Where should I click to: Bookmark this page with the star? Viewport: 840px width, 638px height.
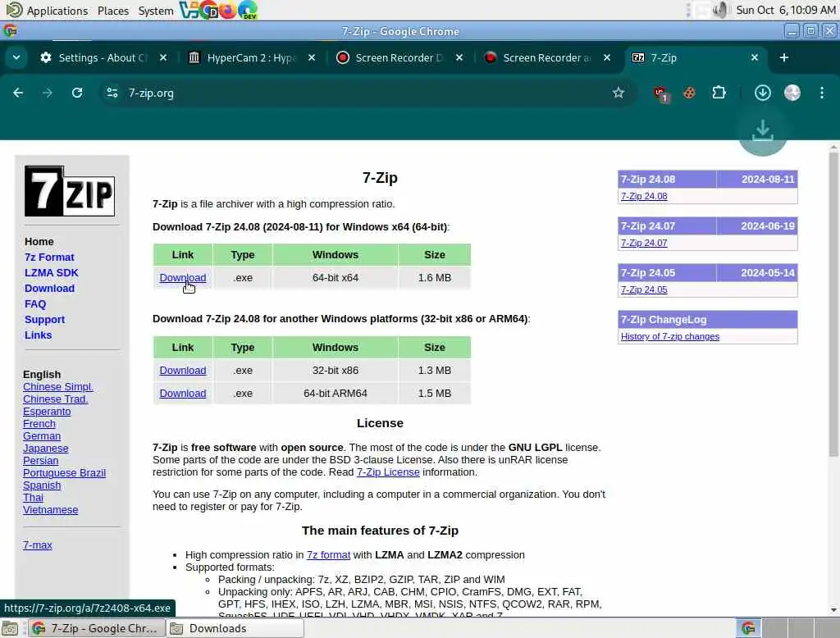619,93
